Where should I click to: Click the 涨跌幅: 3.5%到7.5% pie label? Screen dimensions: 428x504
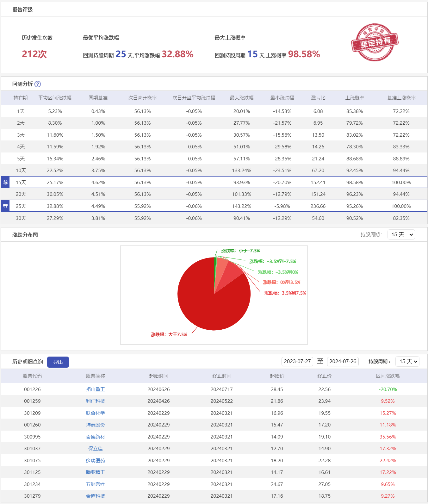285,293
